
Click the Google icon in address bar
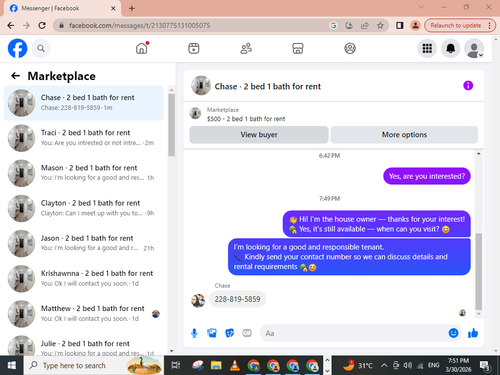pyautogui.click(x=333, y=25)
